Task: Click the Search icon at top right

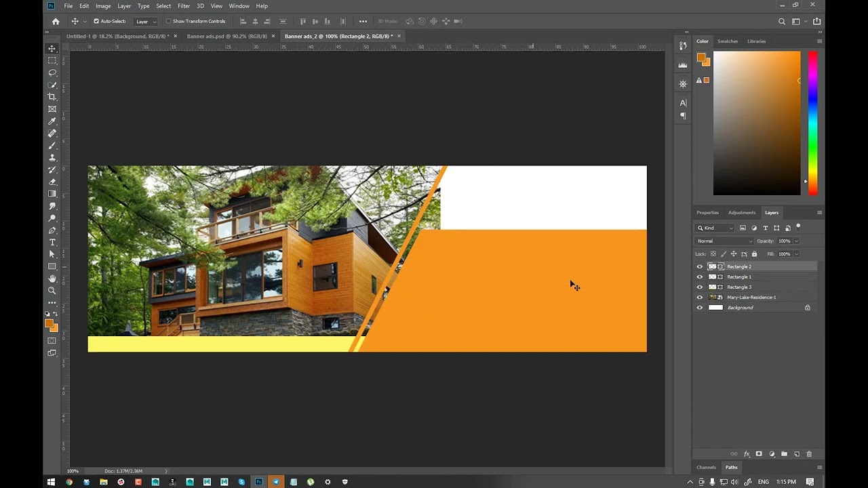Action: [x=782, y=21]
